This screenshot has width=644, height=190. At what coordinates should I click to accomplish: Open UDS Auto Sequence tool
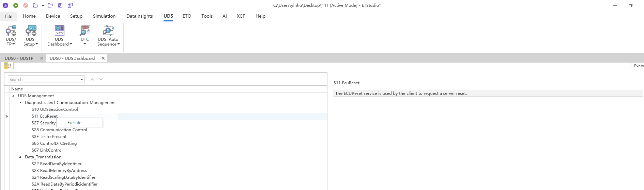108,35
